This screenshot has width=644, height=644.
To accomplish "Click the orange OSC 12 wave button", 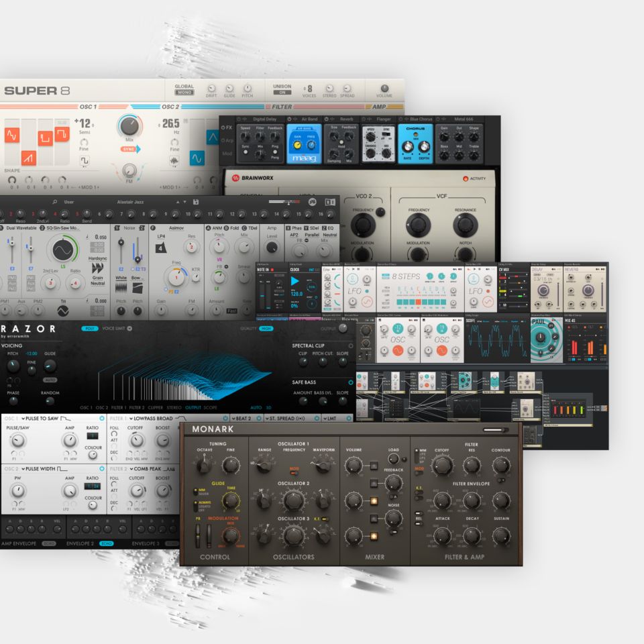I will click(398, 350).
